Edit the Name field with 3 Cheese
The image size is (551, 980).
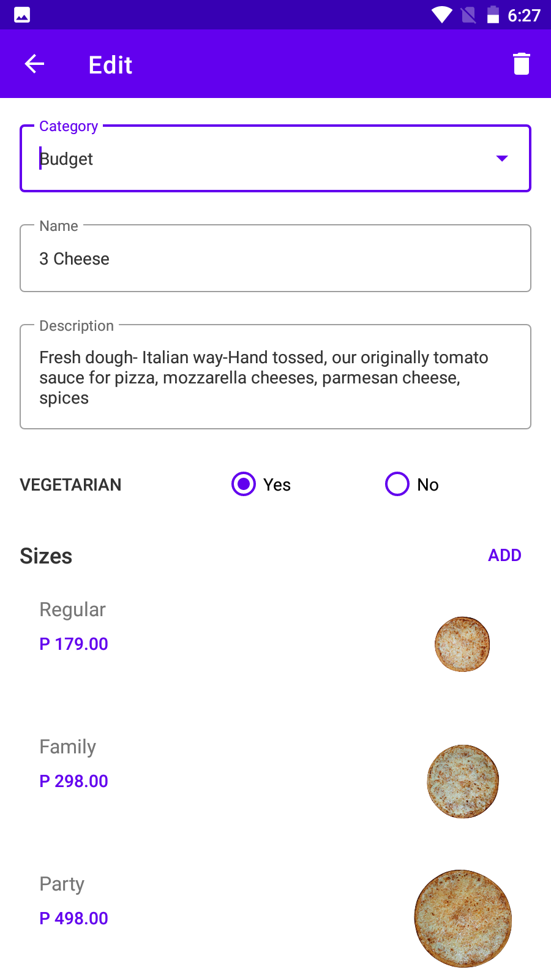(275, 258)
